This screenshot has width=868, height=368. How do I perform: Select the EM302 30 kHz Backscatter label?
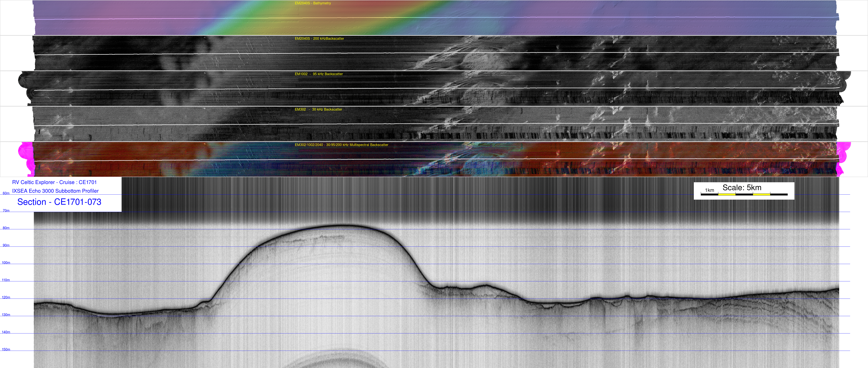[x=318, y=110]
